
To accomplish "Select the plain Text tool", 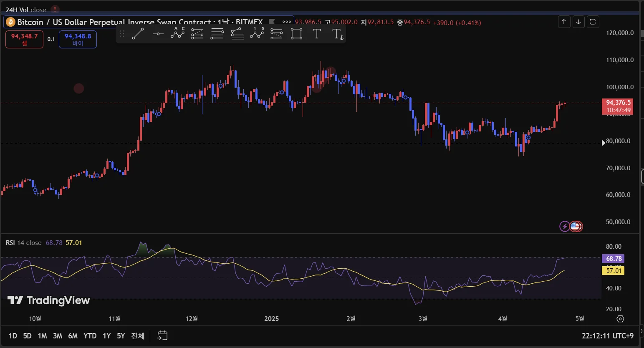I will tap(317, 34).
